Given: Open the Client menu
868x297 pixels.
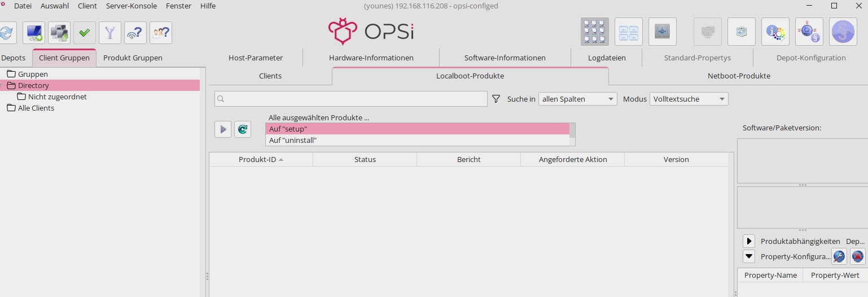Looking at the screenshot, I should tap(87, 6).
